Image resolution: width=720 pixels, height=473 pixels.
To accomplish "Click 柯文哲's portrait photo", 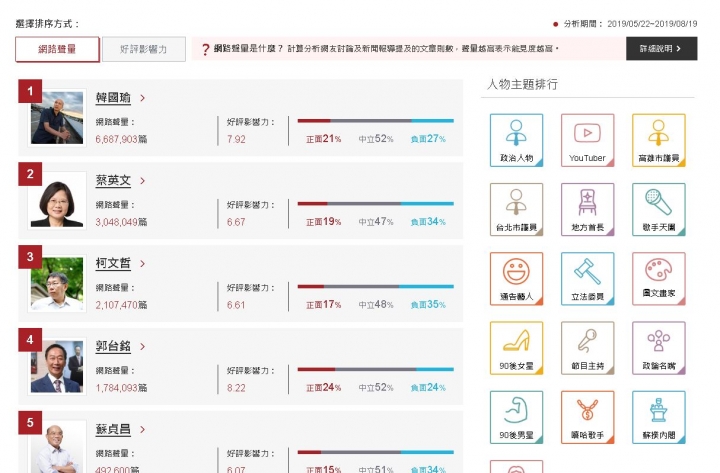I will pyautogui.click(x=57, y=283).
